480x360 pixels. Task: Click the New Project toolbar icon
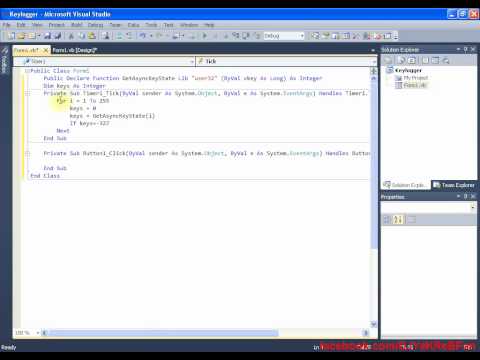(x=11, y=36)
